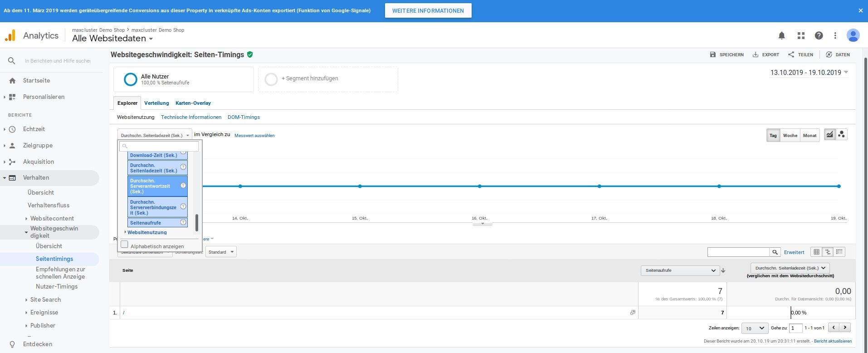This screenshot has width=868, height=353.
Task: Click the green verified shield icon
Action: tap(250, 54)
